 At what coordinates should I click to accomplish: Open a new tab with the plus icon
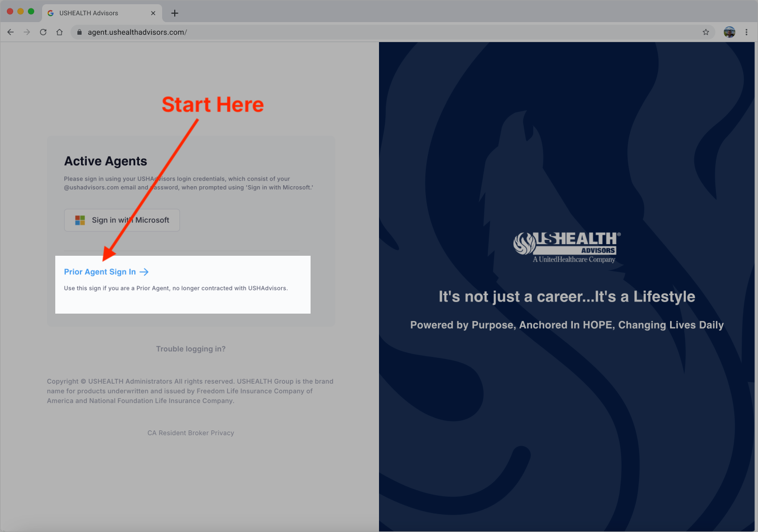(x=175, y=13)
